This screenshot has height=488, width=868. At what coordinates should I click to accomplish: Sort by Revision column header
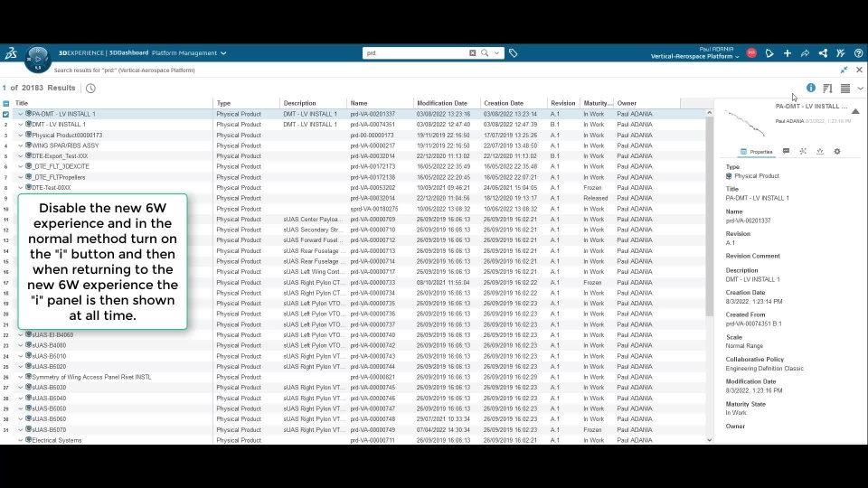(563, 103)
